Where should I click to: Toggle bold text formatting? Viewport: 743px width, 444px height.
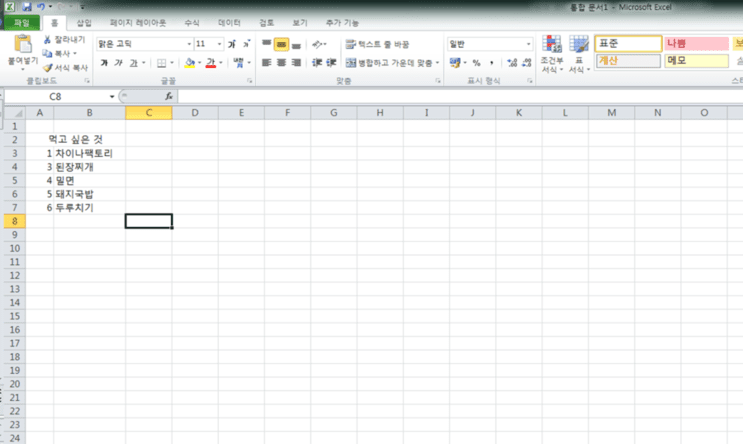coord(104,63)
